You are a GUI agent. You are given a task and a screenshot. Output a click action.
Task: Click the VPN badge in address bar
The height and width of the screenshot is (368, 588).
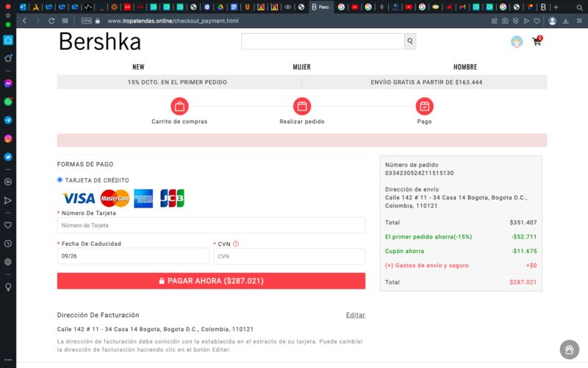click(87, 21)
